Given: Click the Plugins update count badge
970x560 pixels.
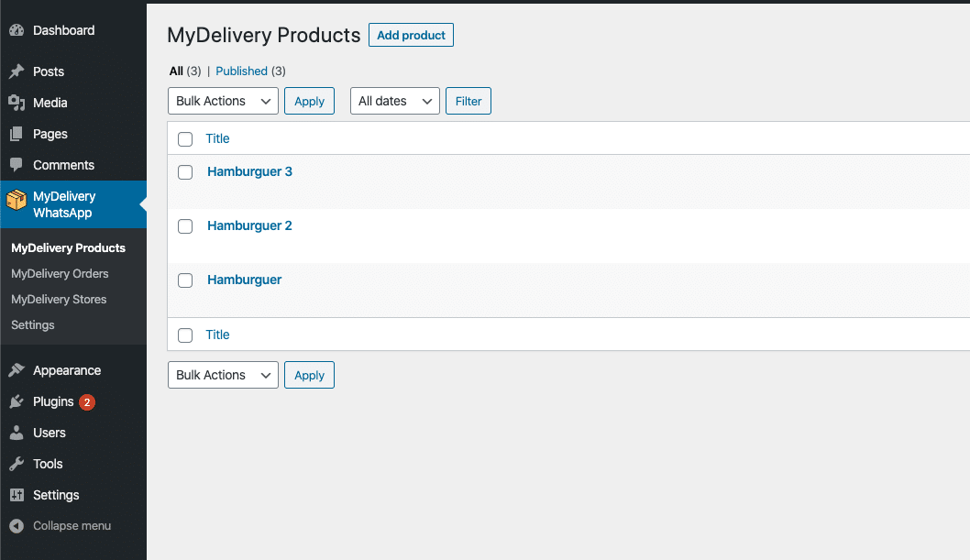Looking at the screenshot, I should (87, 401).
